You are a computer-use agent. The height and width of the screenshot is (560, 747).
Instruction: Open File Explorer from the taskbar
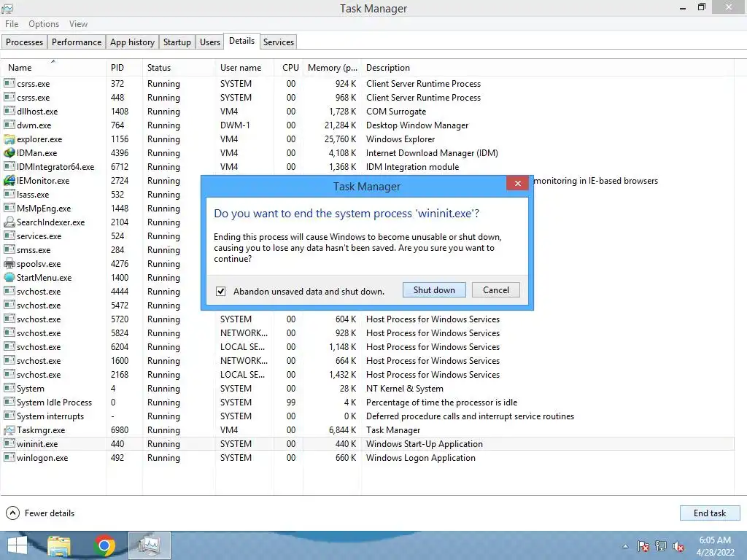point(59,545)
